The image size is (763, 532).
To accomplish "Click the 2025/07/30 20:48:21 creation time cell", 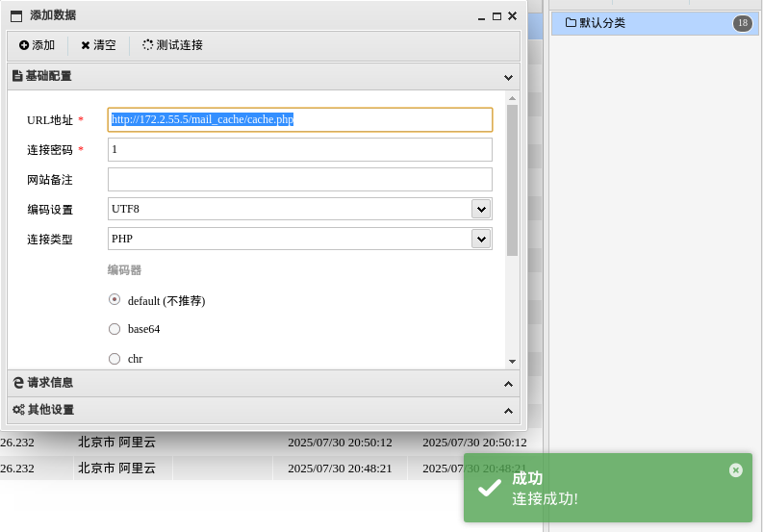I will [x=340, y=469].
